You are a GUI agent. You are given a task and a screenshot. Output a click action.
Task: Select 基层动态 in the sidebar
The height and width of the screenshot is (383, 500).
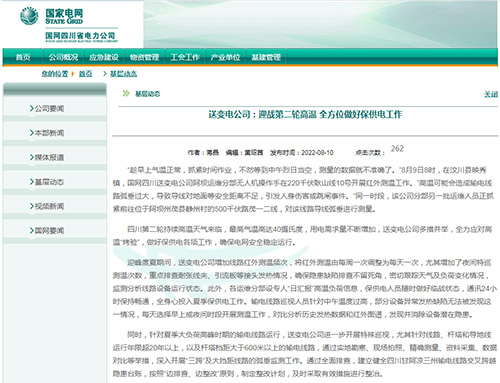pos(49,182)
